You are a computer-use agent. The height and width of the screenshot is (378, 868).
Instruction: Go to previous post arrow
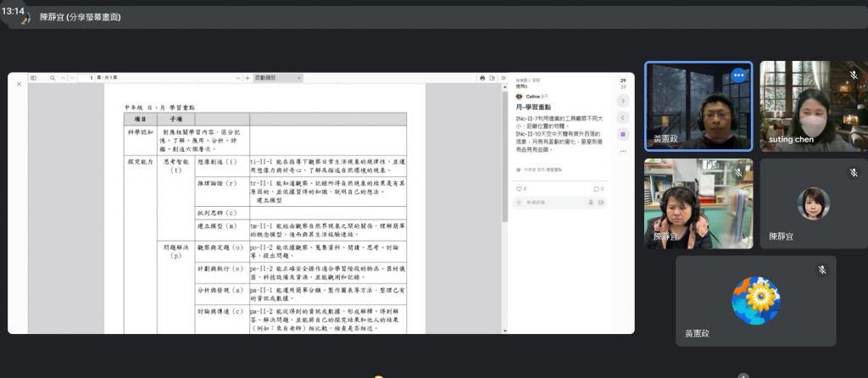point(623,117)
